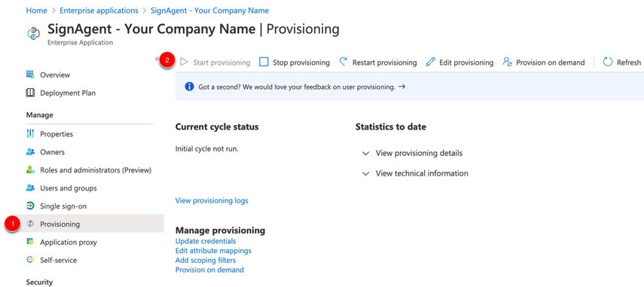Click the 'Manage' section label
Image resolution: width=644 pixels, height=287 pixels.
click(x=39, y=115)
